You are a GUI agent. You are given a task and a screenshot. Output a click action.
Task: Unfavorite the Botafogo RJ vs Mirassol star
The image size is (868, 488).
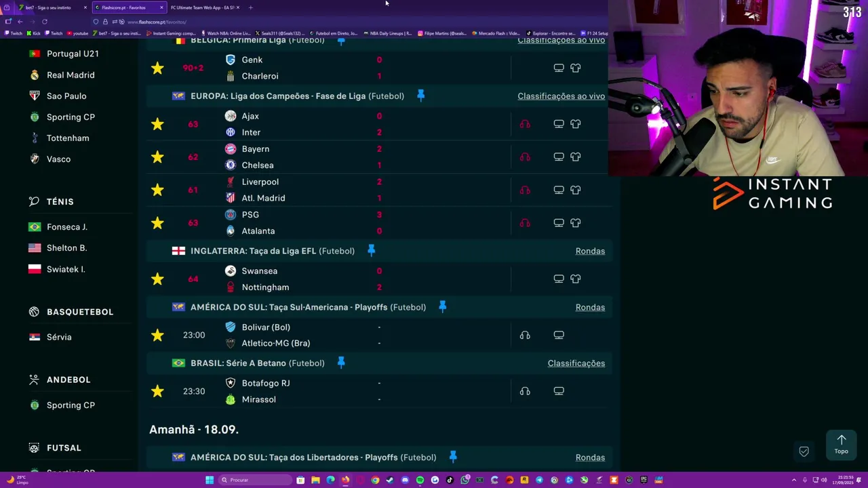coord(157,391)
